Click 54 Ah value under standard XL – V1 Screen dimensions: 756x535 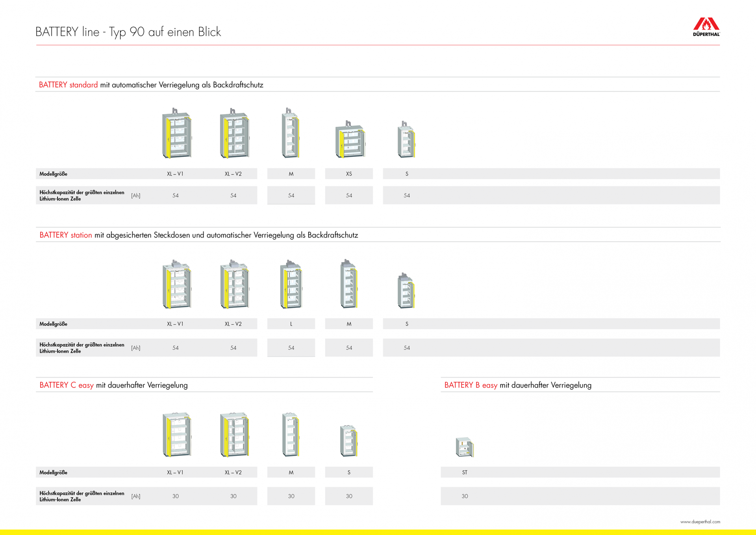pyautogui.click(x=176, y=195)
